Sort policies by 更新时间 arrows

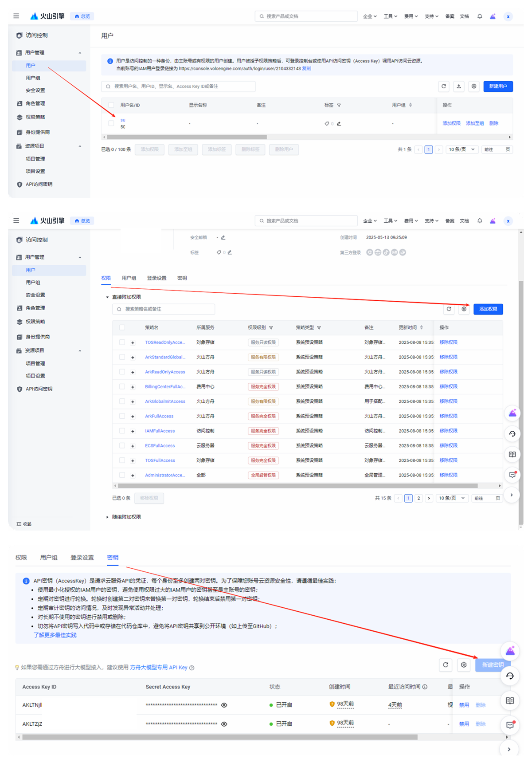tap(421, 327)
